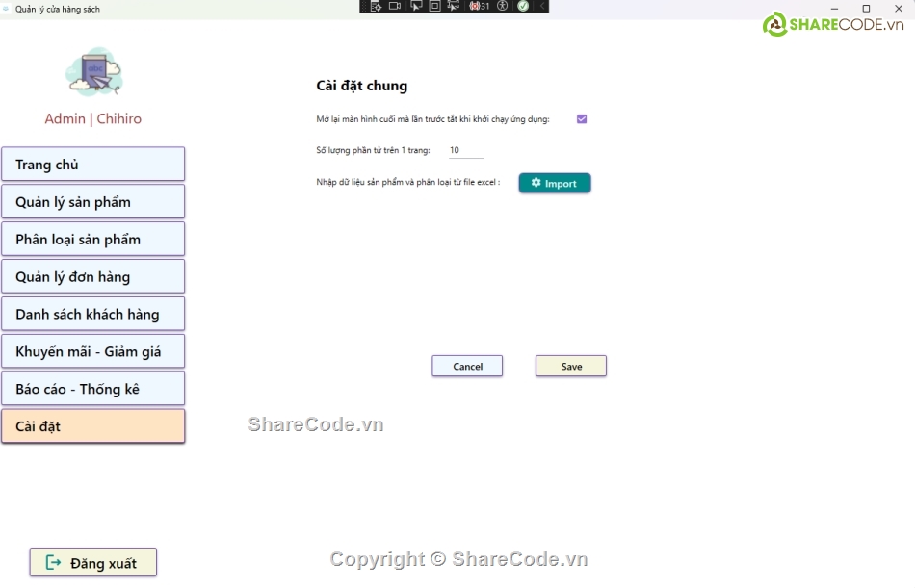
Task: Click the hot reload icon showing 31
Action: pos(480,6)
